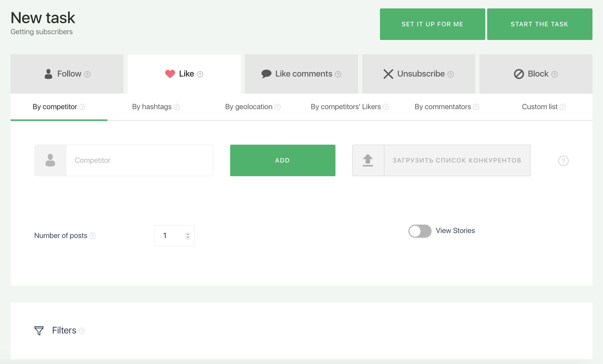Viewport: 603px width, 364px height.
Task: Click the Filters funnel icon
Action: pyautogui.click(x=39, y=331)
